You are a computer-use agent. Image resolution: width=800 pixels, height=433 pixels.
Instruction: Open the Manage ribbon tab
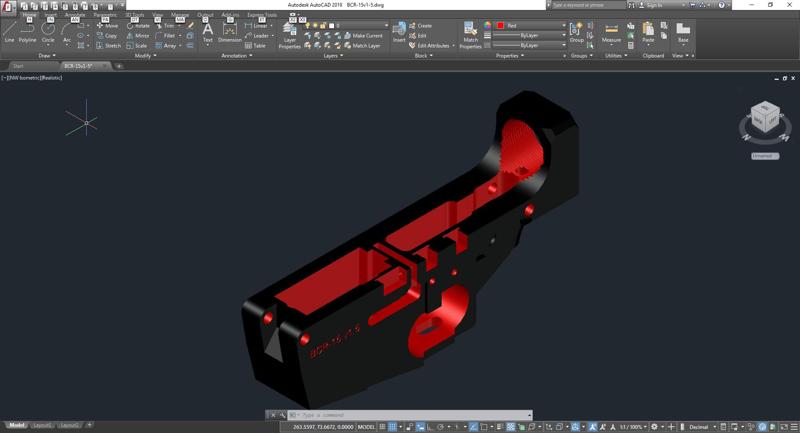(x=180, y=15)
